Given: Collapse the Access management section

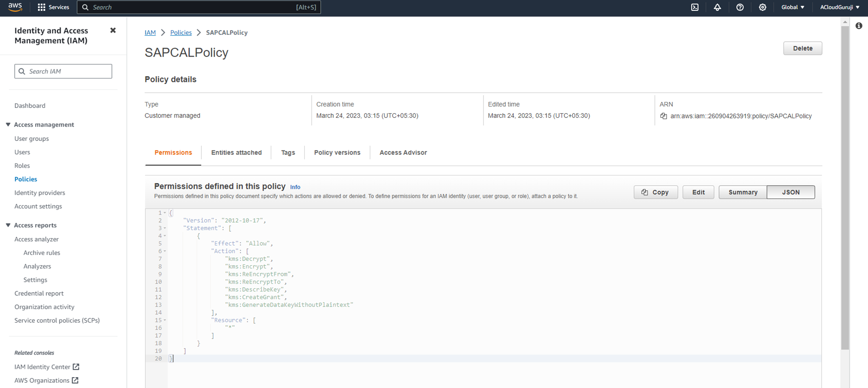Looking at the screenshot, I should click(8, 124).
